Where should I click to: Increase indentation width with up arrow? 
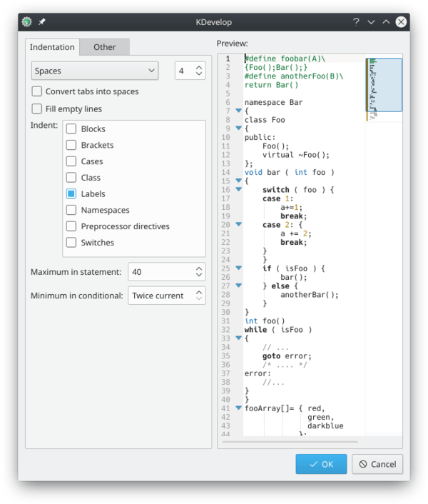pos(199,68)
